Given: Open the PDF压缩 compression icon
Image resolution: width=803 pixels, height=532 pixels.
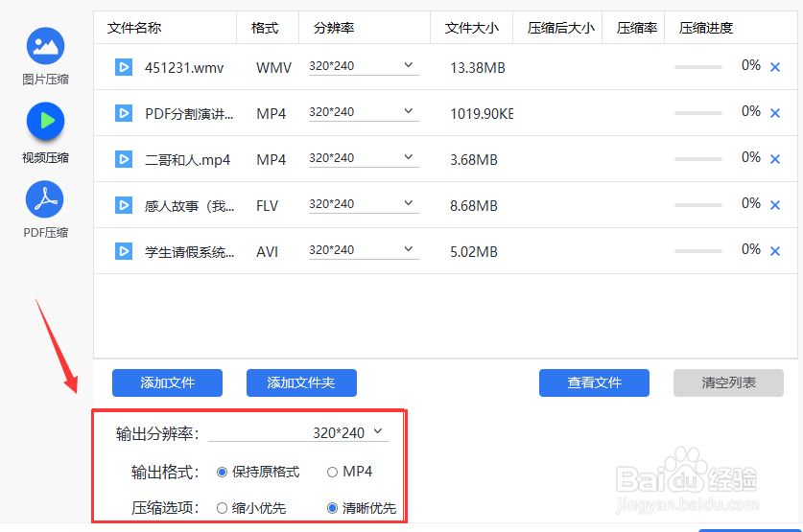Looking at the screenshot, I should [x=45, y=199].
